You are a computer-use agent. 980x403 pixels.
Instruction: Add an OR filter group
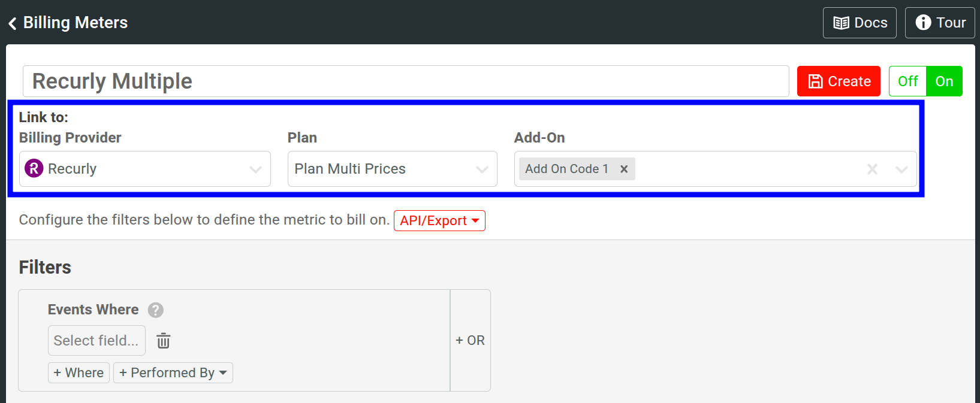tap(470, 341)
